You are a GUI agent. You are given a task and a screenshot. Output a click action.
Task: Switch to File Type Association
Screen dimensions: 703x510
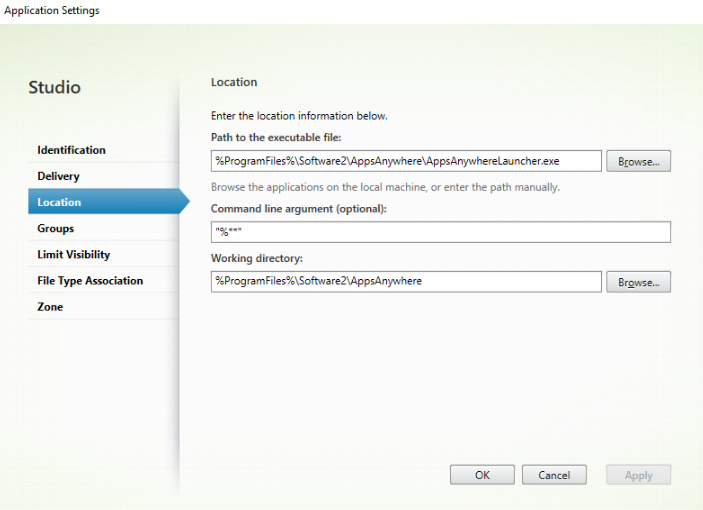[90, 280]
